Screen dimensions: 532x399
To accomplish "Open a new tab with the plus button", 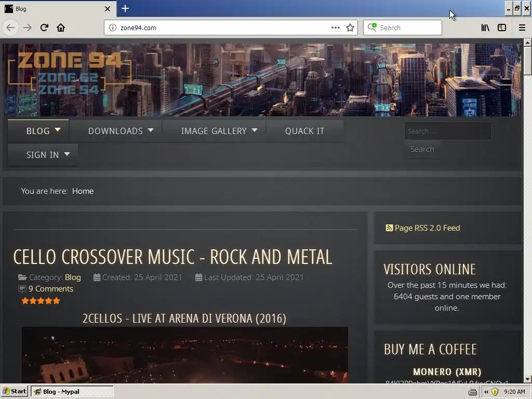I will tap(125, 8).
